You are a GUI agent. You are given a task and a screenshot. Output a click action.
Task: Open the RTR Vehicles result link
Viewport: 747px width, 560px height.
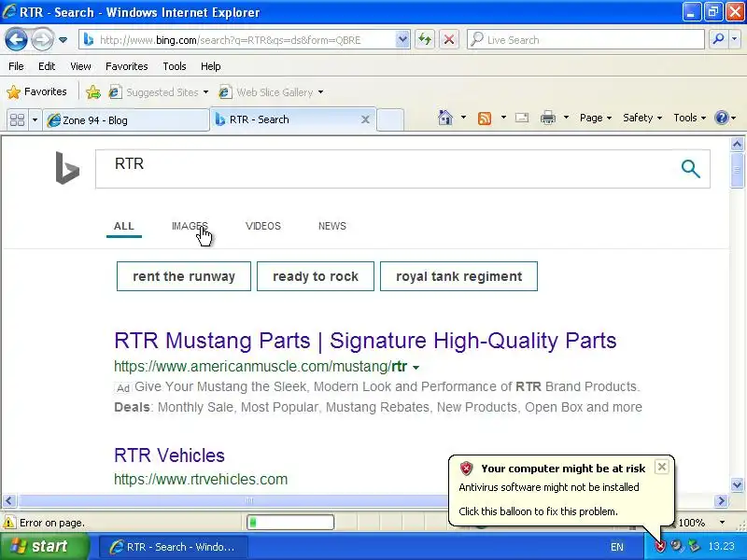(x=169, y=455)
